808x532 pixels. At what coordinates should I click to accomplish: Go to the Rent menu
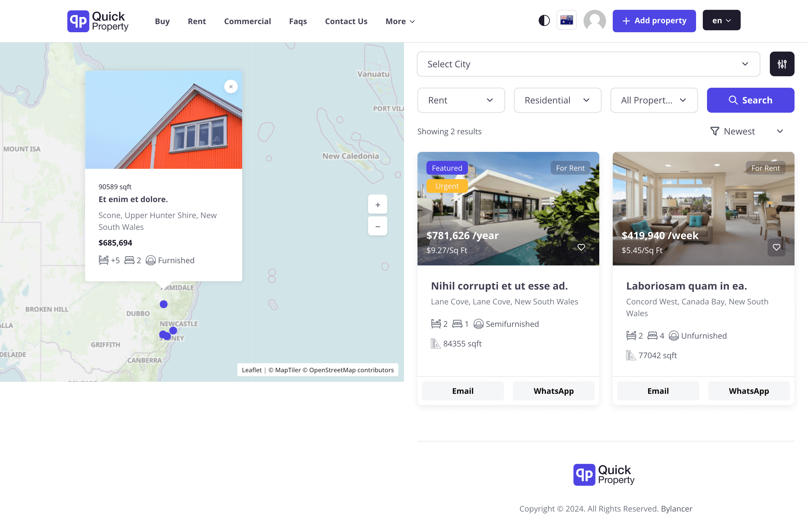197,21
